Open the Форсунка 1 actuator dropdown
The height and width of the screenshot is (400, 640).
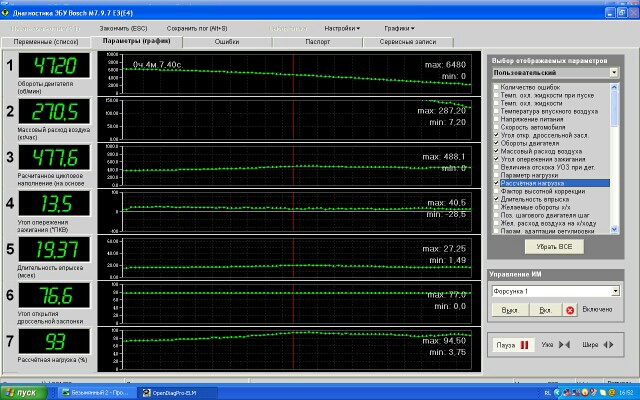click(x=615, y=291)
